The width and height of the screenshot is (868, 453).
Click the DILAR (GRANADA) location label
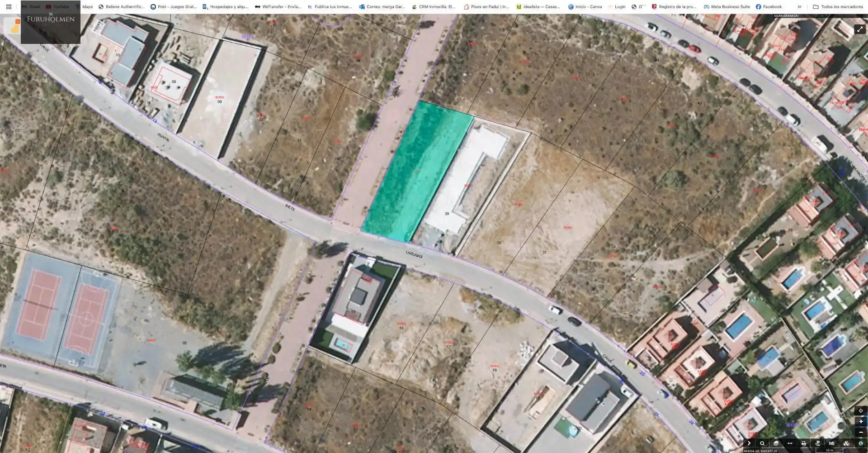click(x=786, y=16)
